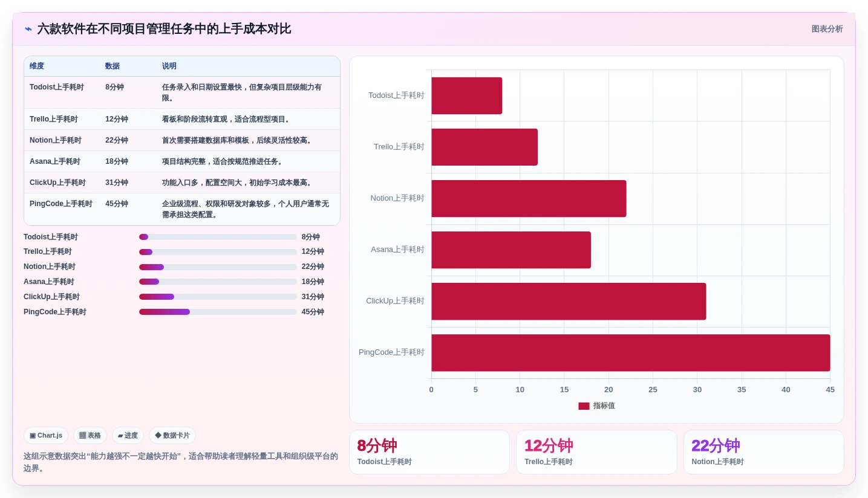Click the Todoist bar in the chart
This screenshot has width=868, height=498.
pyautogui.click(x=466, y=95)
